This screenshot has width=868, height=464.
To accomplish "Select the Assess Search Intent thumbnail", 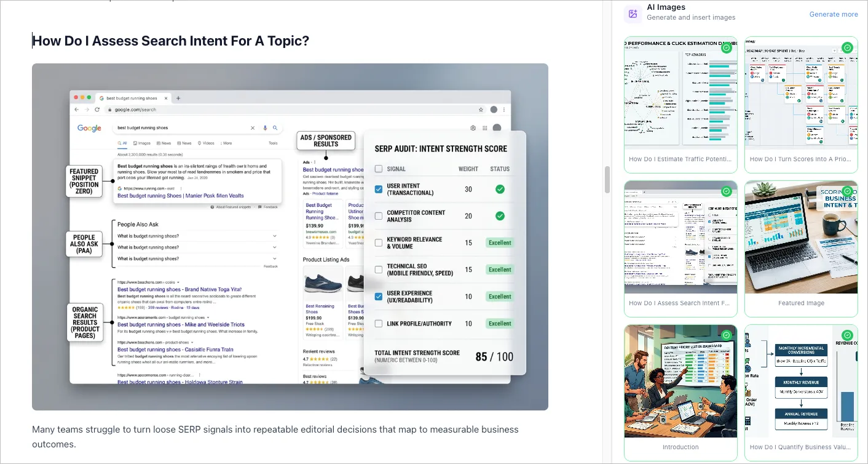I will pos(681,237).
